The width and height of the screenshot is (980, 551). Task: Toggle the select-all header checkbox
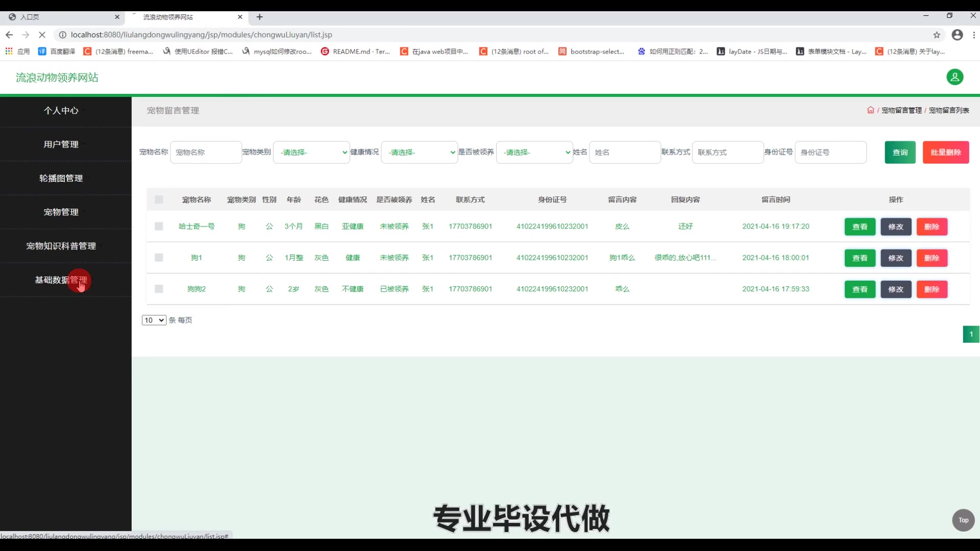tap(159, 199)
